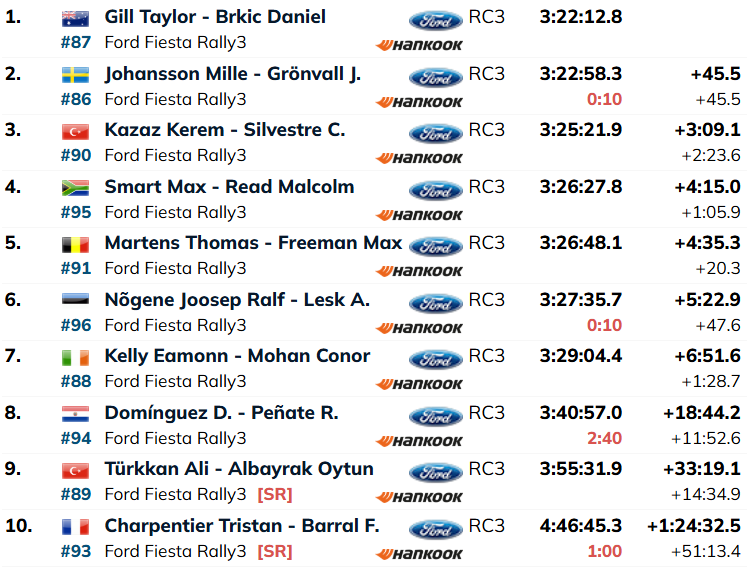Image resolution: width=747 pixels, height=570 pixels.
Task: Click the [SR] tag on entry #89
Action: pos(275,495)
